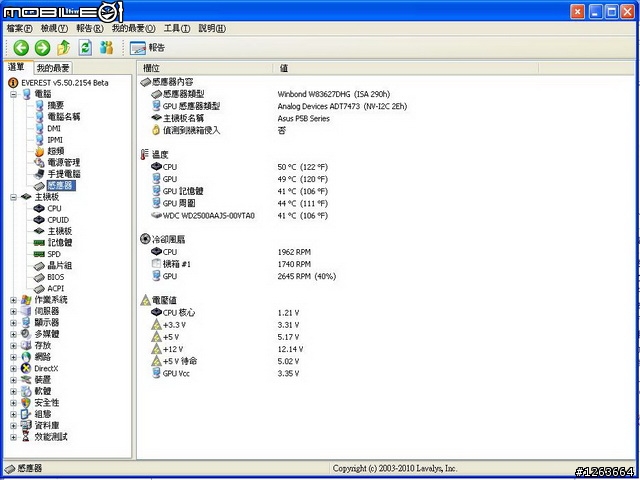Open the 我的最愛(O) menu
The image size is (640, 480).
tap(133, 29)
